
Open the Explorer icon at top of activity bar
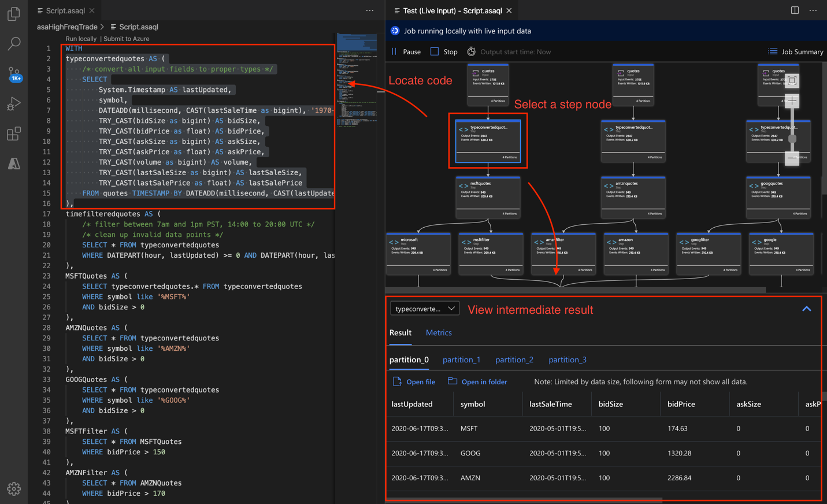[x=14, y=14]
